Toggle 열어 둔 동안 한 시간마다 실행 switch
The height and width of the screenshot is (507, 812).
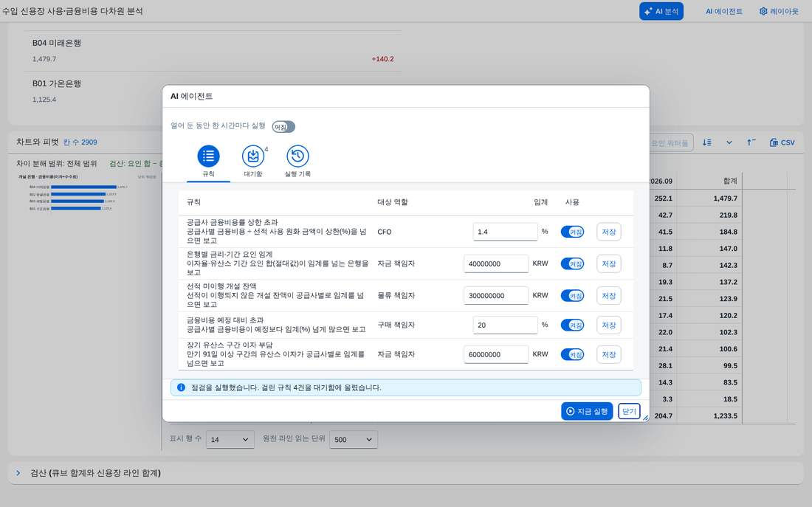[283, 126]
